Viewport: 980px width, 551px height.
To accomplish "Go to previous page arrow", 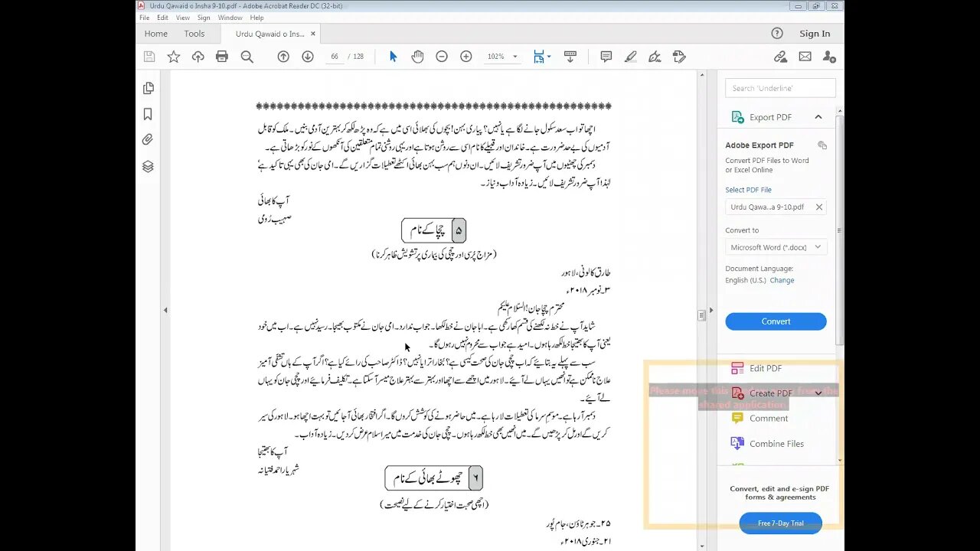I will click(283, 57).
